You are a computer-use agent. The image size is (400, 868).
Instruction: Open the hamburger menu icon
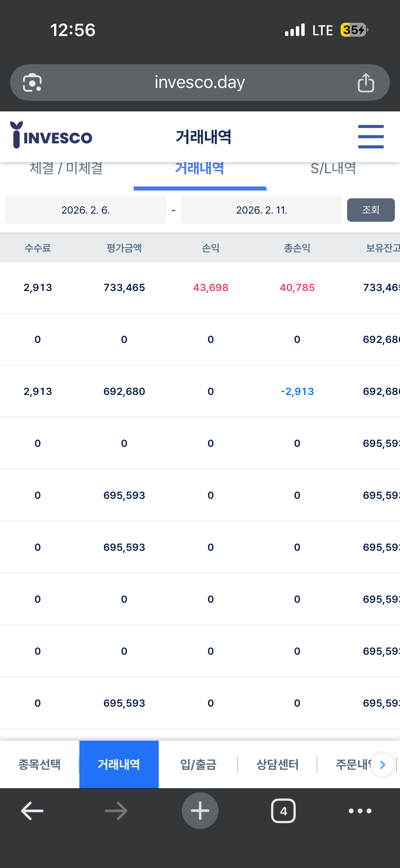[x=371, y=137]
